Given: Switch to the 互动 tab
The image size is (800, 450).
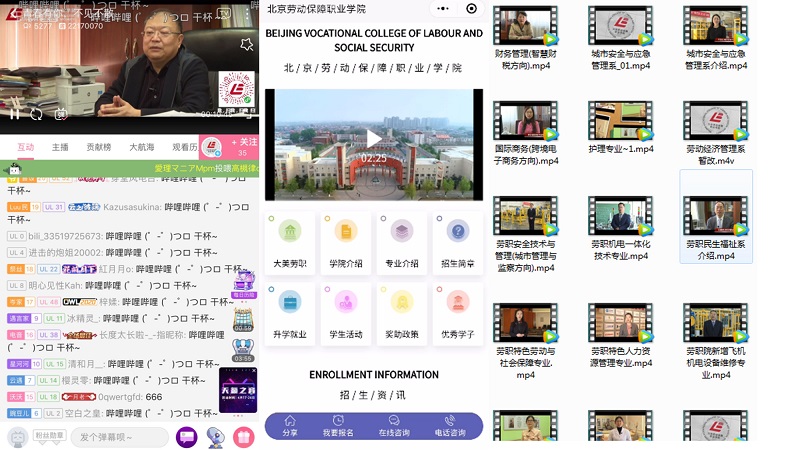Looking at the screenshot, I should 26,147.
